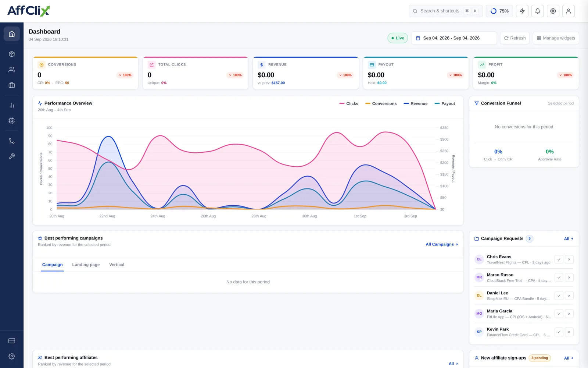Viewport: 588px width, 368px height.
Task: Reject Kevin Park campaign request
Action: pos(569,332)
